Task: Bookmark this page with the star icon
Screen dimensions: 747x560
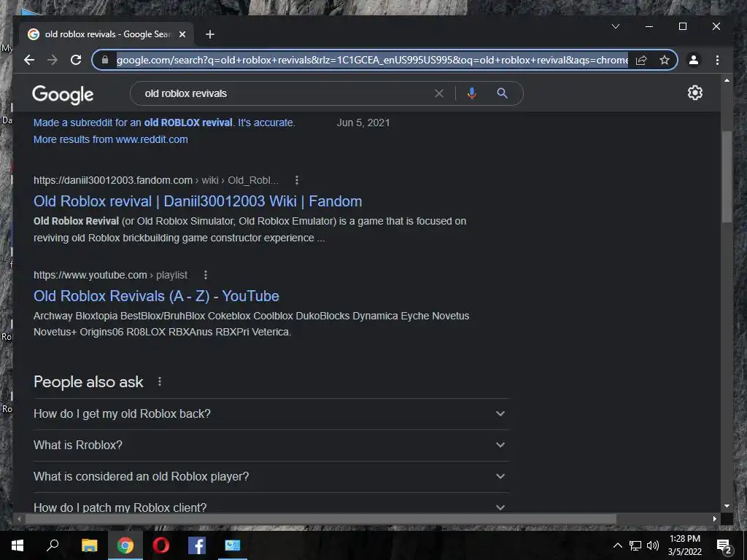Action: (x=665, y=60)
